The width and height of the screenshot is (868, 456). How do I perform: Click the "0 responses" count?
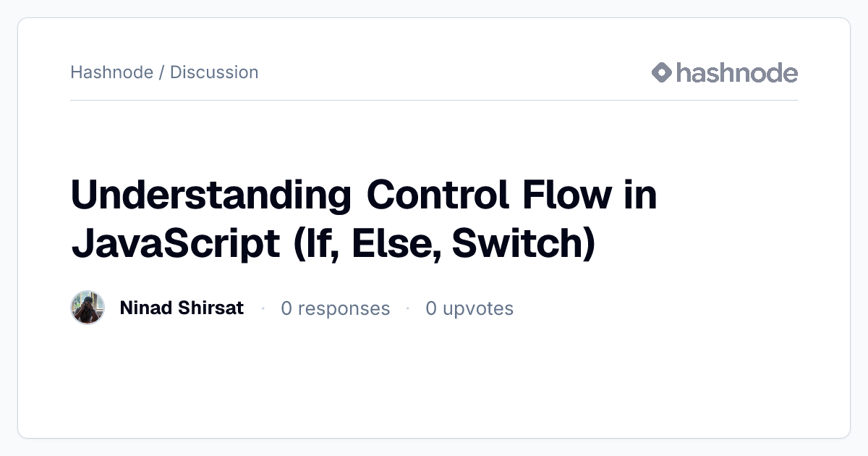pyautogui.click(x=335, y=308)
